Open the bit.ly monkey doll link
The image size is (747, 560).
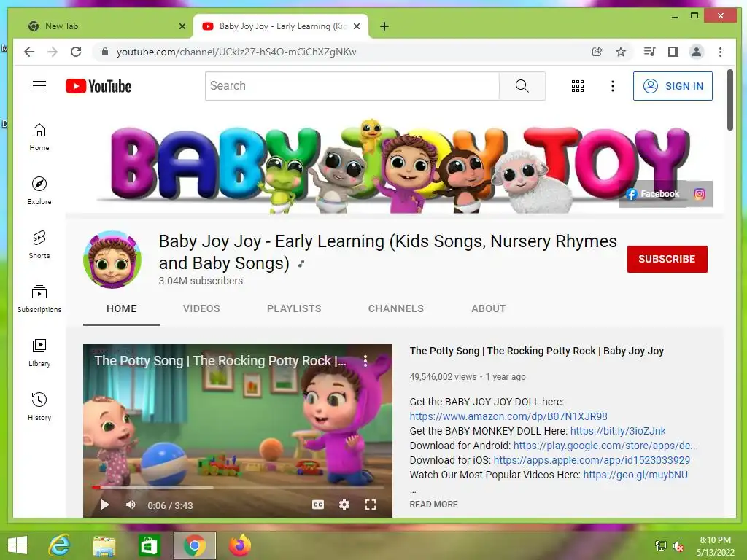click(x=618, y=431)
